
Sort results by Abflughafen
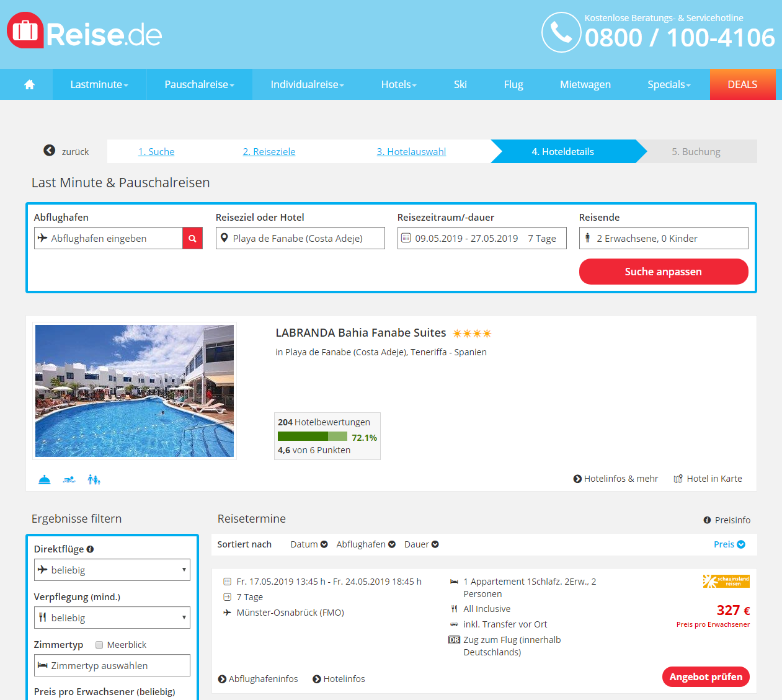(x=366, y=544)
